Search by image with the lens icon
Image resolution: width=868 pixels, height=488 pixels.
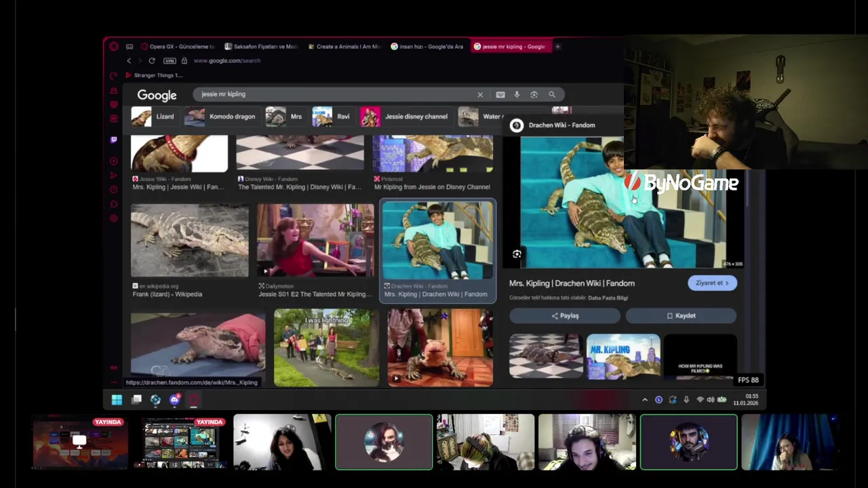[534, 95]
